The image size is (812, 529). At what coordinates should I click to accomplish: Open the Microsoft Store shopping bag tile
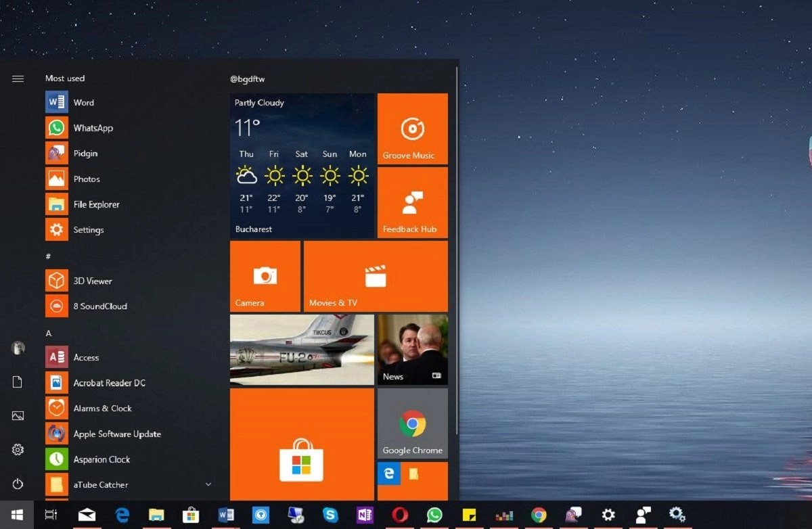click(302, 444)
